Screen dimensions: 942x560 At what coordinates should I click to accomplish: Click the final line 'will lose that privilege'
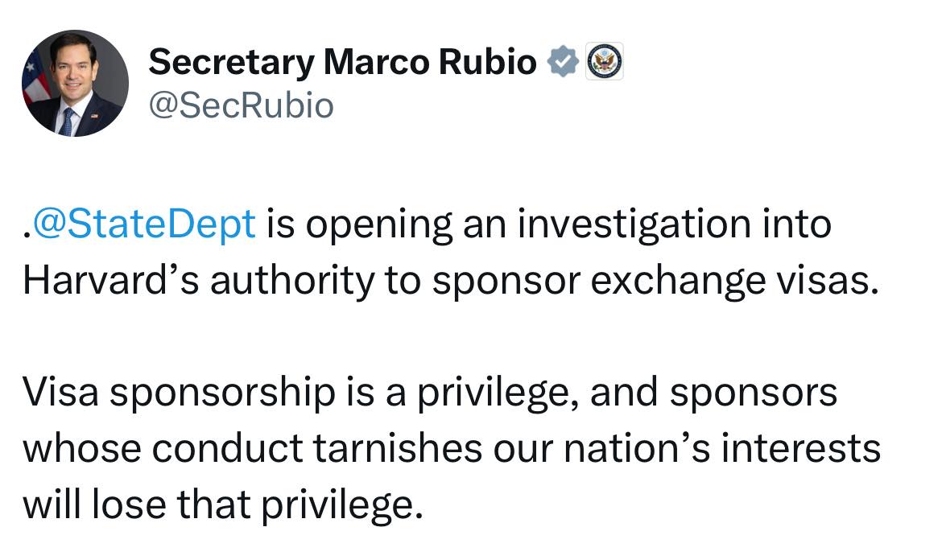tap(221, 504)
